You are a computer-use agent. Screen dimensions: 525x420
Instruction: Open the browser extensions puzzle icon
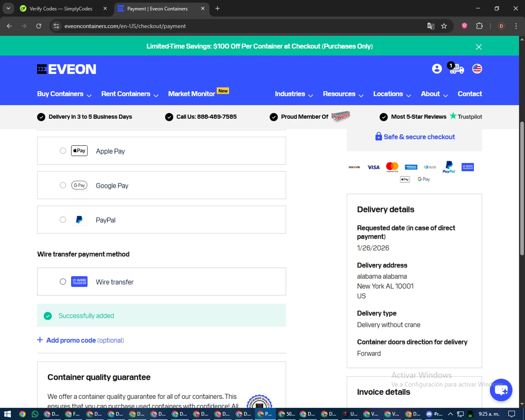(x=479, y=26)
